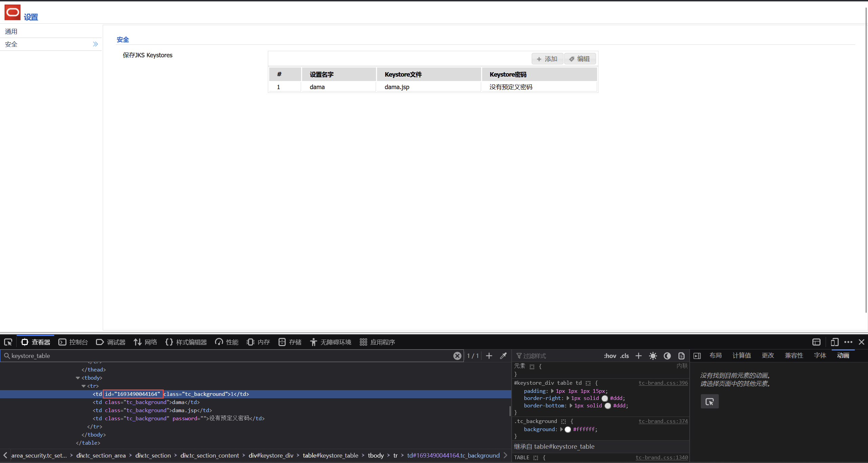The width and height of the screenshot is (868, 463).
Task: Click the 添加 add button
Action: (547, 59)
